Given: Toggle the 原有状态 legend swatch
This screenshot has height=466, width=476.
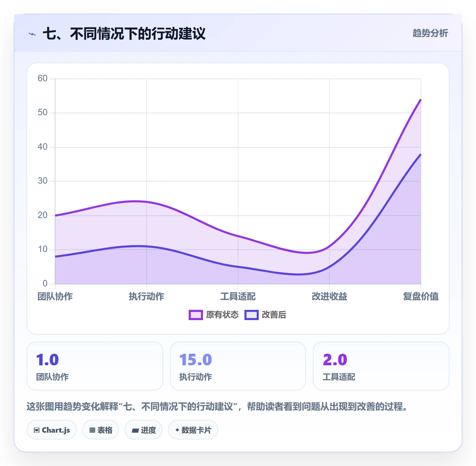Looking at the screenshot, I should pyautogui.click(x=196, y=315).
